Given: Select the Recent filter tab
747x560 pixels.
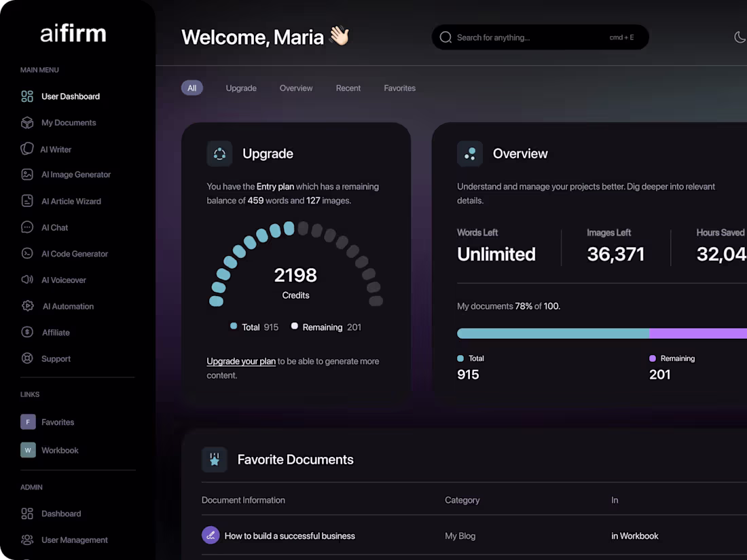Looking at the screenshot, I should [x=348, y=88].
